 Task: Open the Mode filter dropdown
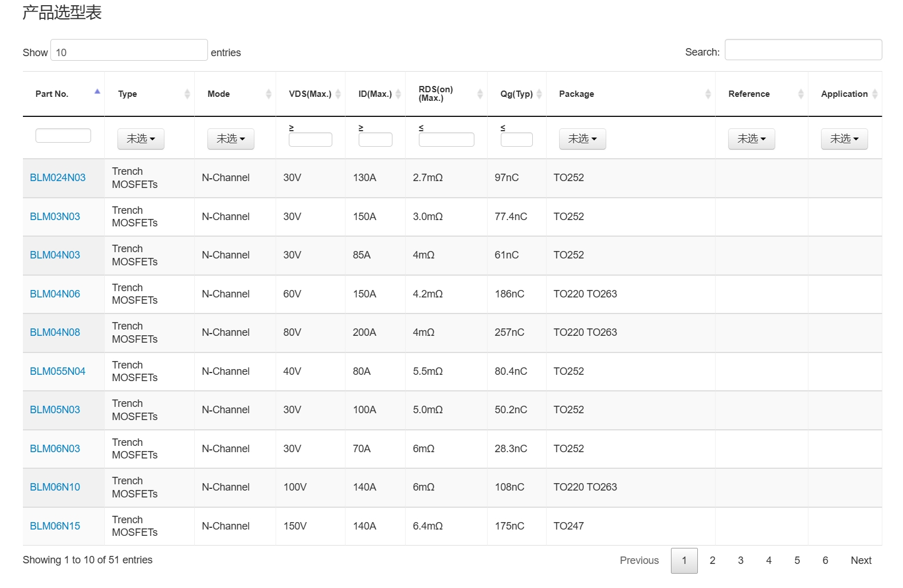230,139
